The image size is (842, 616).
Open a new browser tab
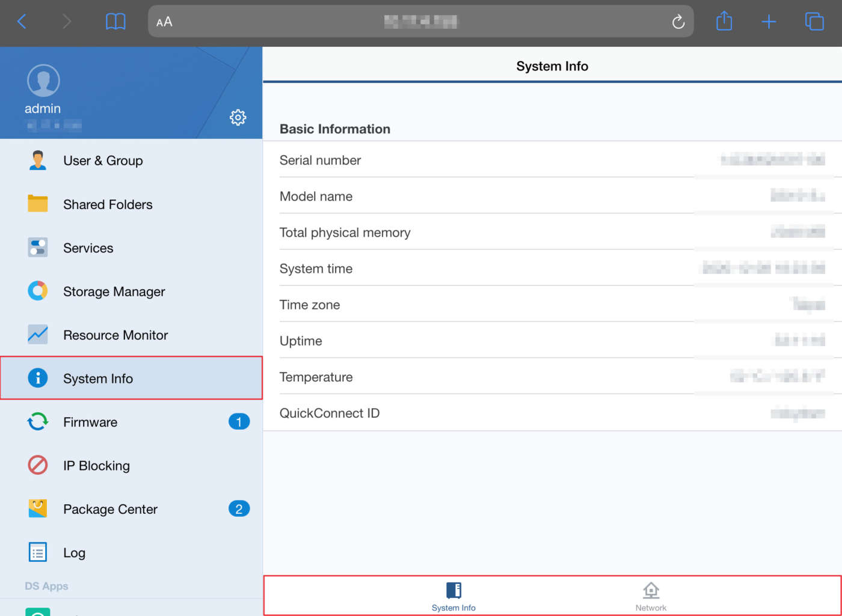[x=769, y=21]
